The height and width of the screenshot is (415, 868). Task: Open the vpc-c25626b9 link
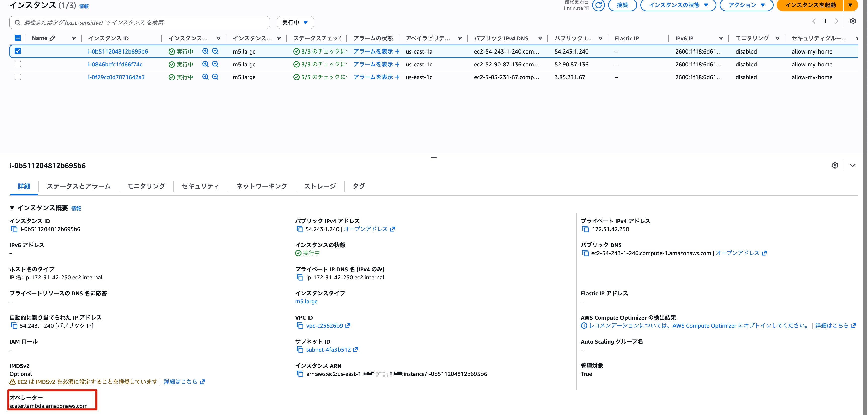pos(324,326)
